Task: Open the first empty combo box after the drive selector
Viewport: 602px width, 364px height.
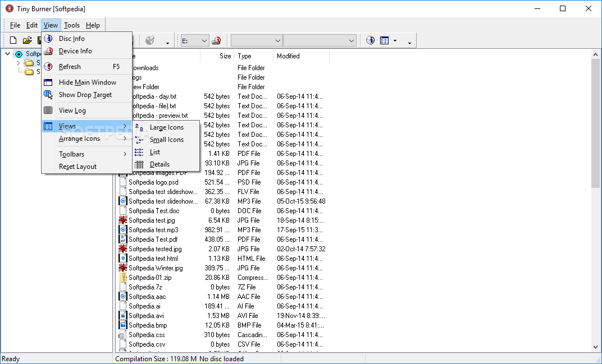Action: [x=257, y=40]
